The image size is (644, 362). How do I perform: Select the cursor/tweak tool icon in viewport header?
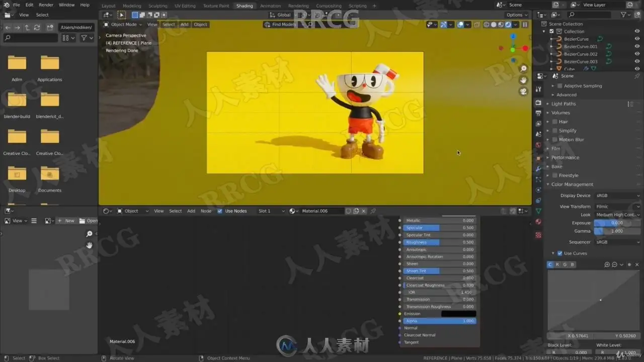click(121, 15)
